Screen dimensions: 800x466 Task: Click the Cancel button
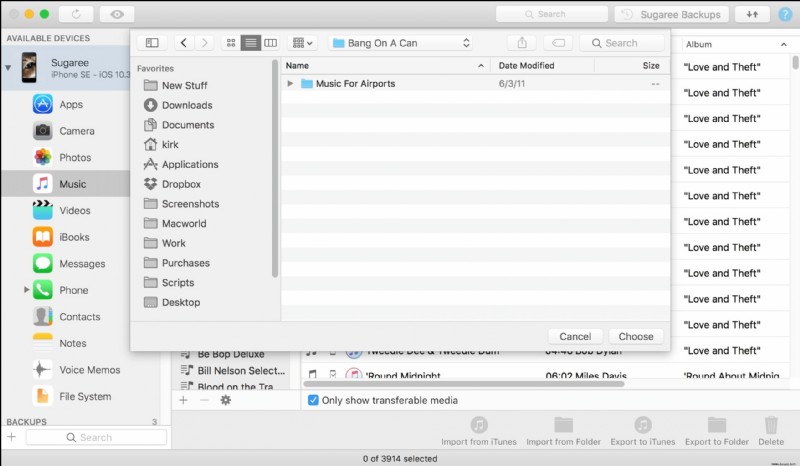click(x=575, y=336)
